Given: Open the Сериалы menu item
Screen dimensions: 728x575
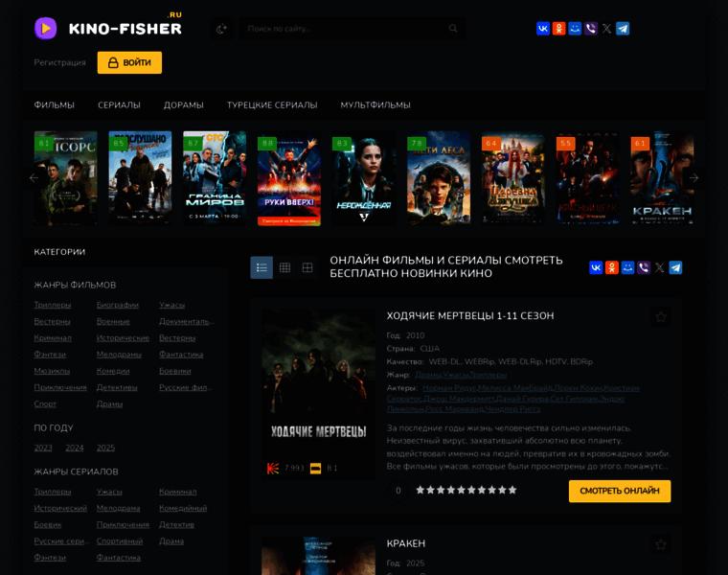Looking at the screenshot, I should click(120, 105).
